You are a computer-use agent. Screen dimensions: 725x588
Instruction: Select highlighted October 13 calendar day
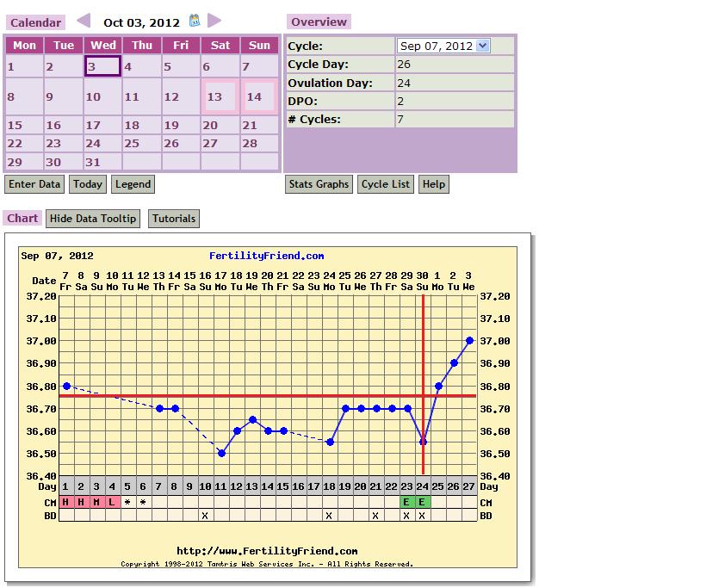(x=220, y=96)
